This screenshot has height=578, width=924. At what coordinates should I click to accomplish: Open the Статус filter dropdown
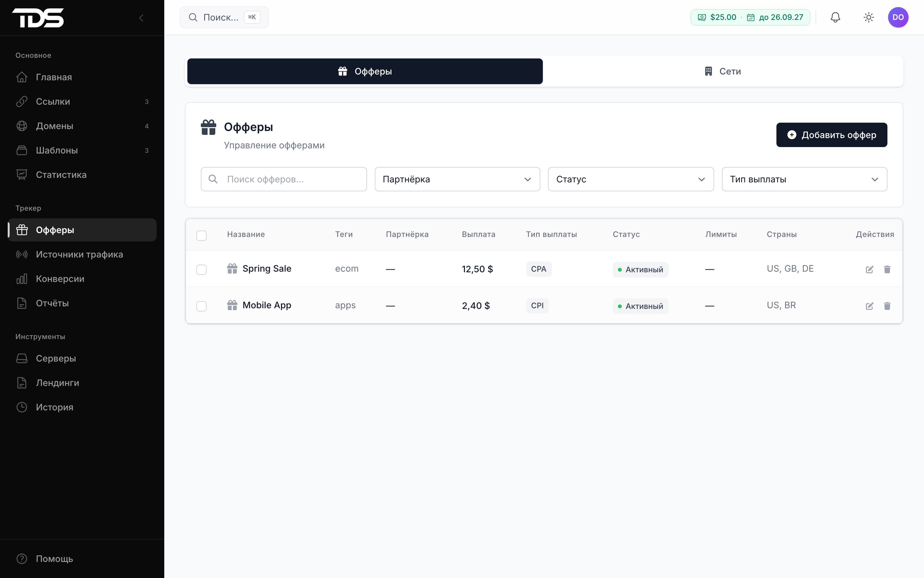pyautogui.click(x=631, y=179)
